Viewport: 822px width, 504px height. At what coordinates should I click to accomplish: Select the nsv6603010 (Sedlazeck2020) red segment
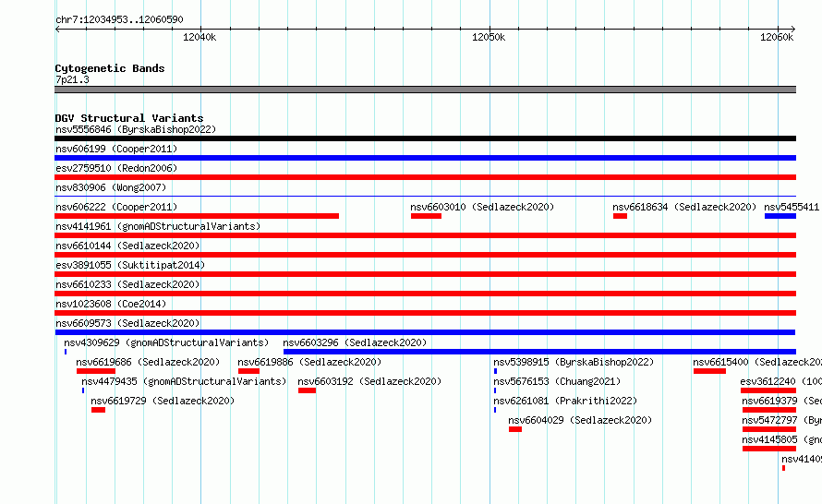[426, 216]
